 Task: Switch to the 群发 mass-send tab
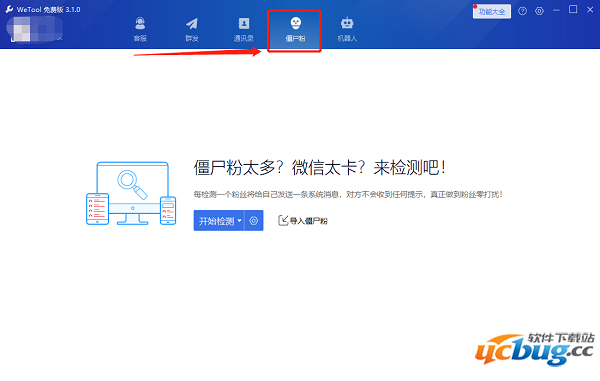click(x=192, y=29)
